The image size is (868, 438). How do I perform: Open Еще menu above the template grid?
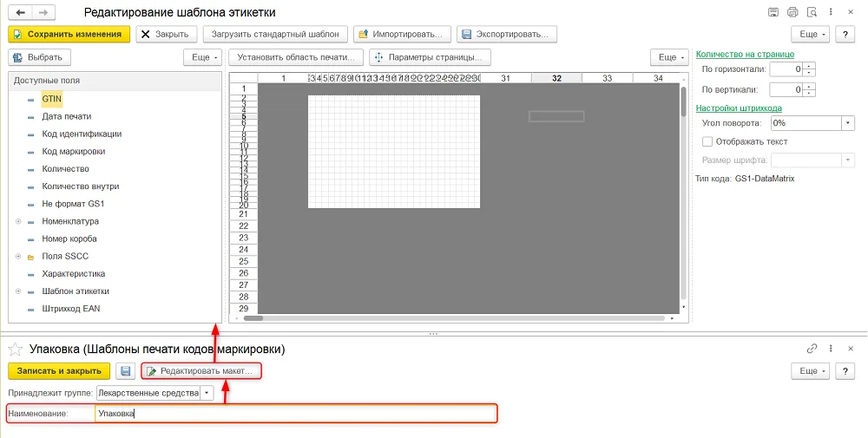(669, 57)
